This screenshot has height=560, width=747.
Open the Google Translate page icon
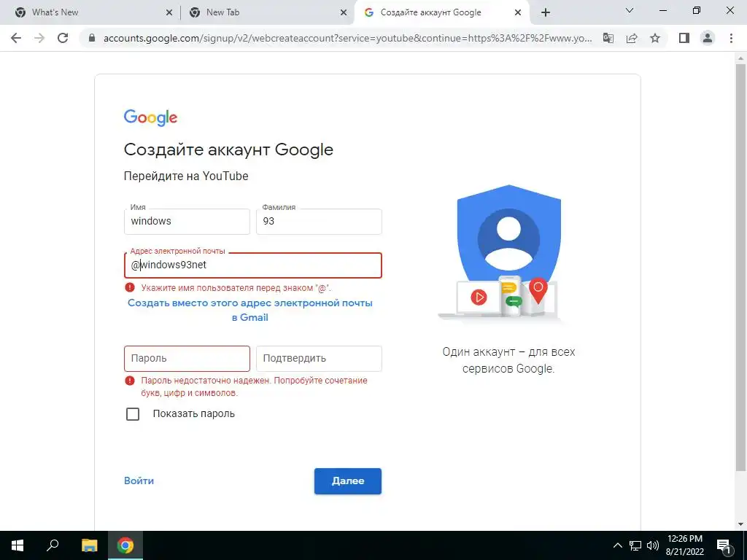pyautogui.click(x=608, y=38)
